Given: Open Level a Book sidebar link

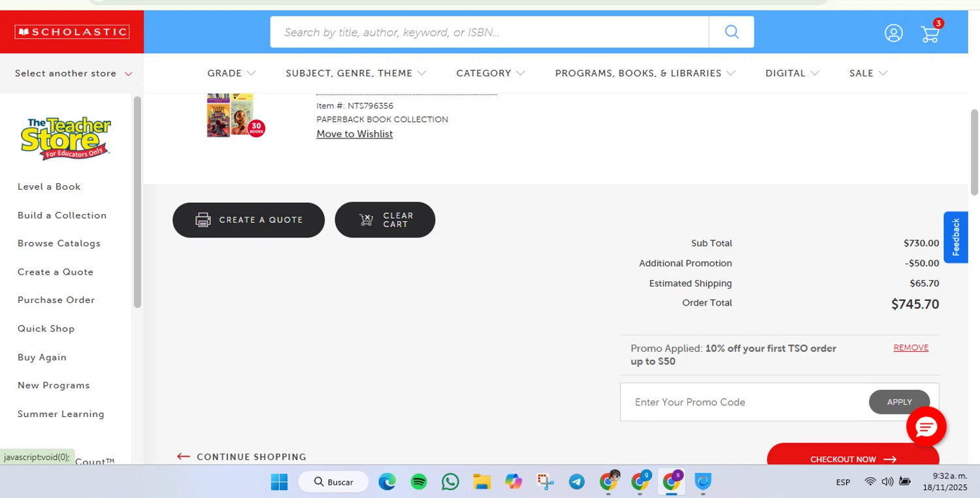Looking at the screenshot, I should [x=49, y=187].
